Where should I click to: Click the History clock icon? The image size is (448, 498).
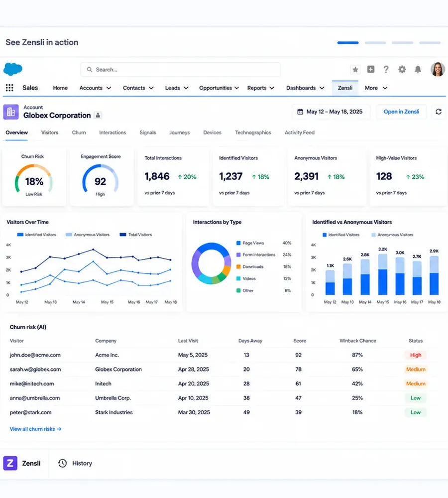tap(62, 463)
